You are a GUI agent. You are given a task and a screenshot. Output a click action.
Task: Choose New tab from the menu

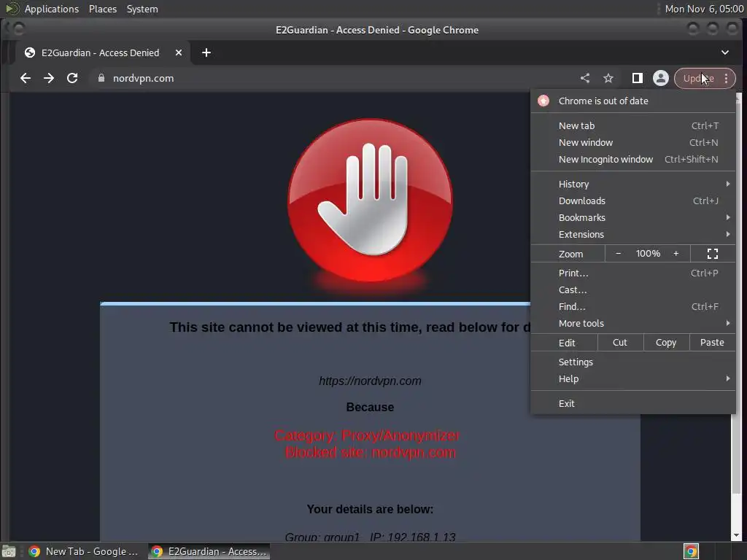coord(632,125)
